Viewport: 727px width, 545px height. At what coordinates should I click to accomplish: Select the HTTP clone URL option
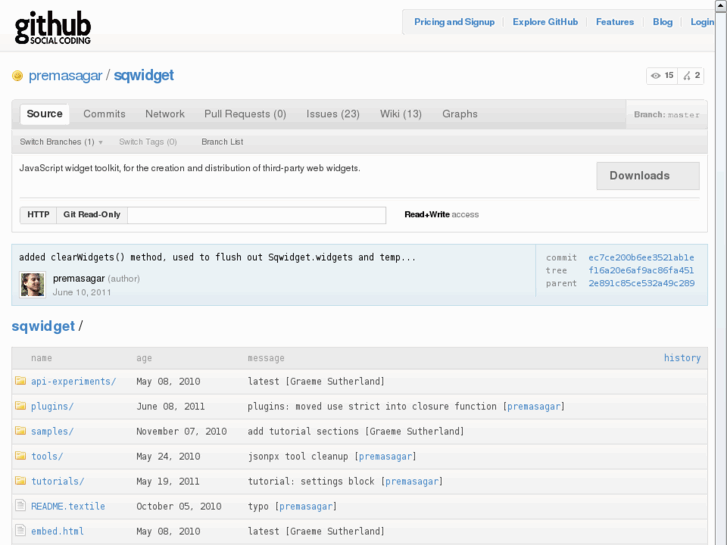[x=38, y=215]
